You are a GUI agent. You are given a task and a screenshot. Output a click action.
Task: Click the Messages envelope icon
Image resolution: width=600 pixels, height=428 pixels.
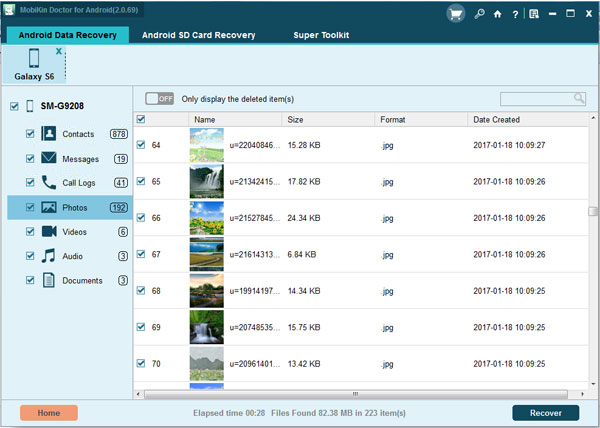point(49,158)
